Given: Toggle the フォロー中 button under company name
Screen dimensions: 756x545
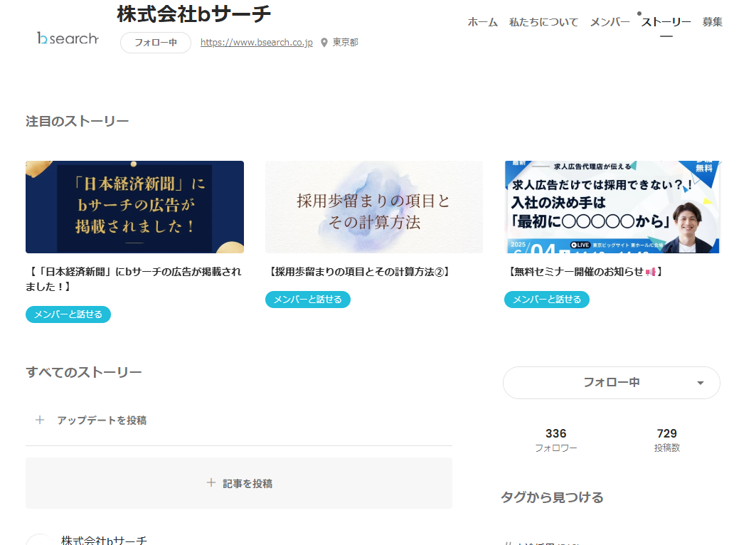Looking at the screenshot, I should pos(156,43).
